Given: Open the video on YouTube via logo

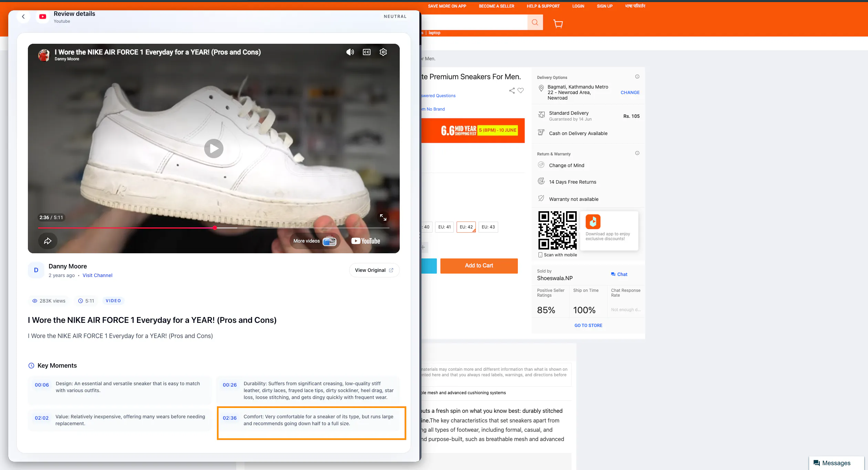Looking at the screenshot, I should 366,241.
